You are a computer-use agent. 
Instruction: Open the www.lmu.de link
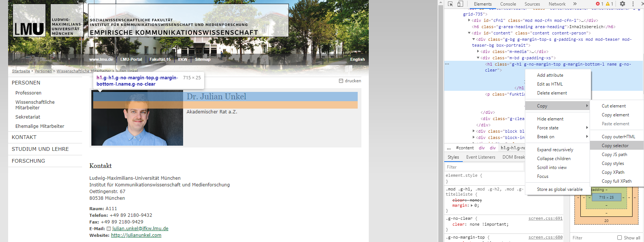pyautogui.click(x=101, y=59)
